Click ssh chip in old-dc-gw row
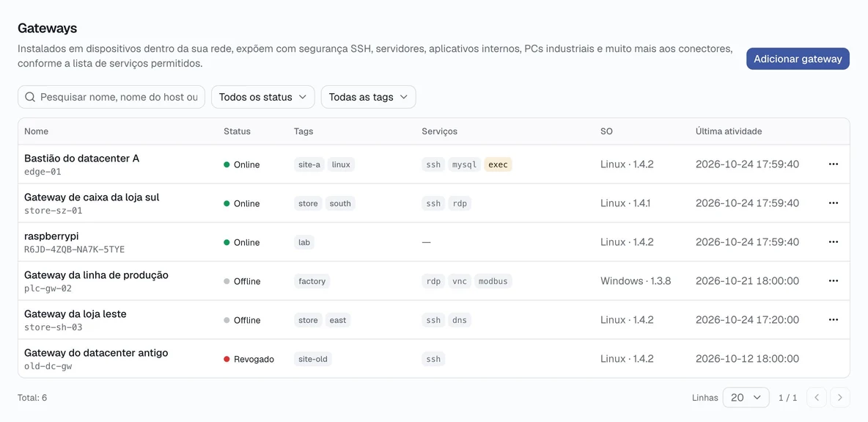 click(x=433, y=359)
